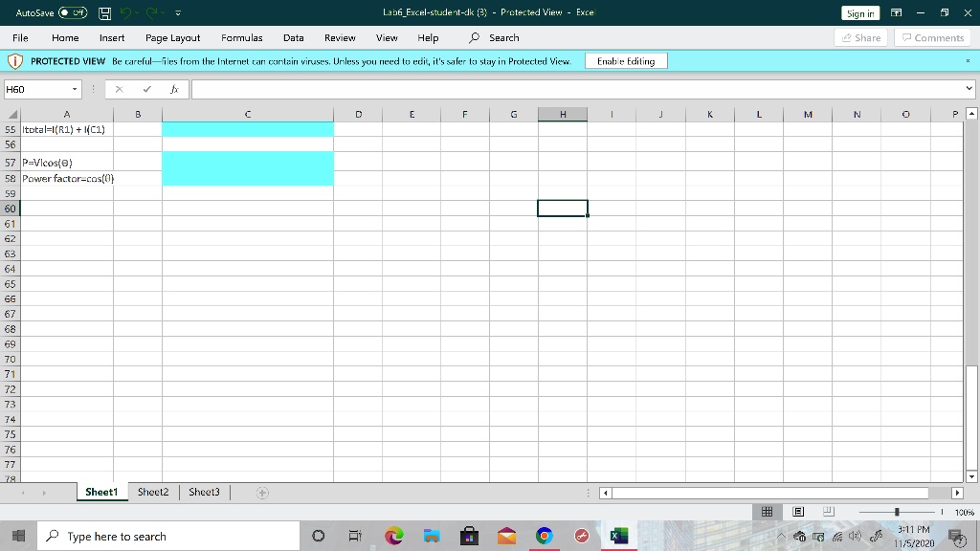Switch to Sheet2 tab
Viewport: 980px width, 551px height.
pyautogui.click(x=152, y=492)
